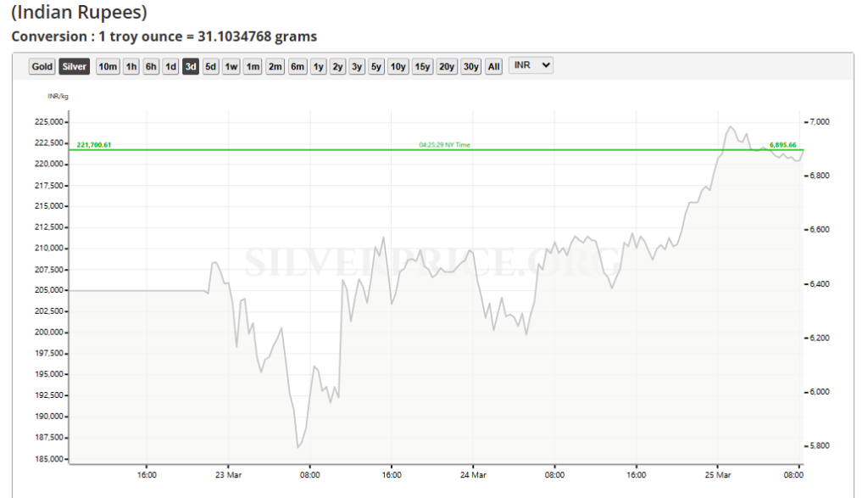View the 6h silver chart
The width and height of the screenshot is (868, 498).
click(151, 66)
